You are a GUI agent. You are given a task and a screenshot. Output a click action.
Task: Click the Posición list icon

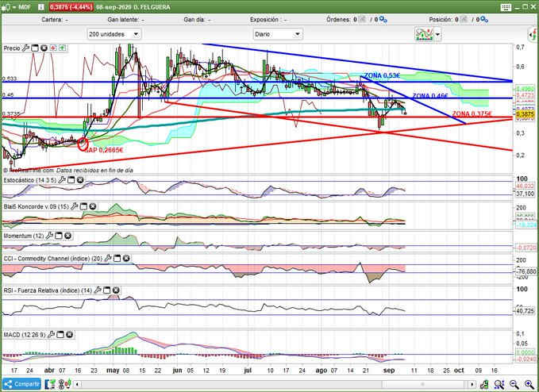tap(464, 20)
